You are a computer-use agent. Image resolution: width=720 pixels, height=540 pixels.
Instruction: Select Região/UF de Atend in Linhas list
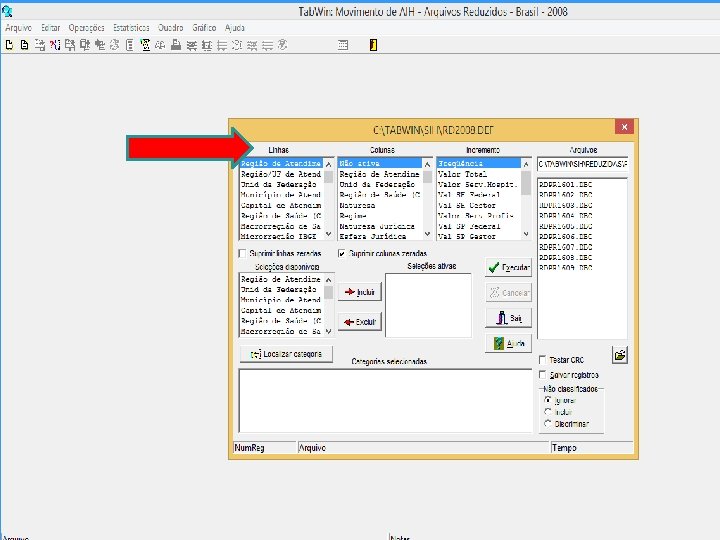coord(281,174)
